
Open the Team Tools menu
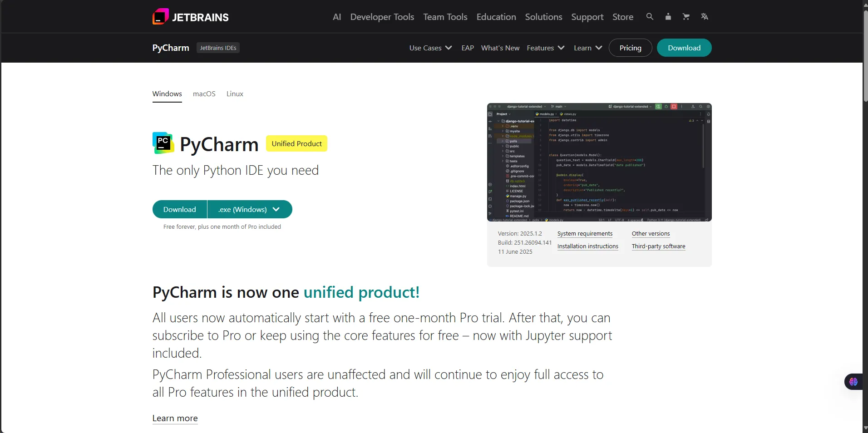[x=445, y=17]
